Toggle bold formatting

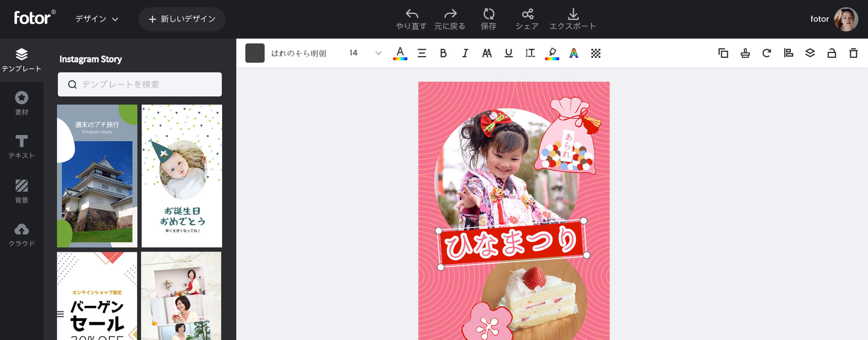443,53
